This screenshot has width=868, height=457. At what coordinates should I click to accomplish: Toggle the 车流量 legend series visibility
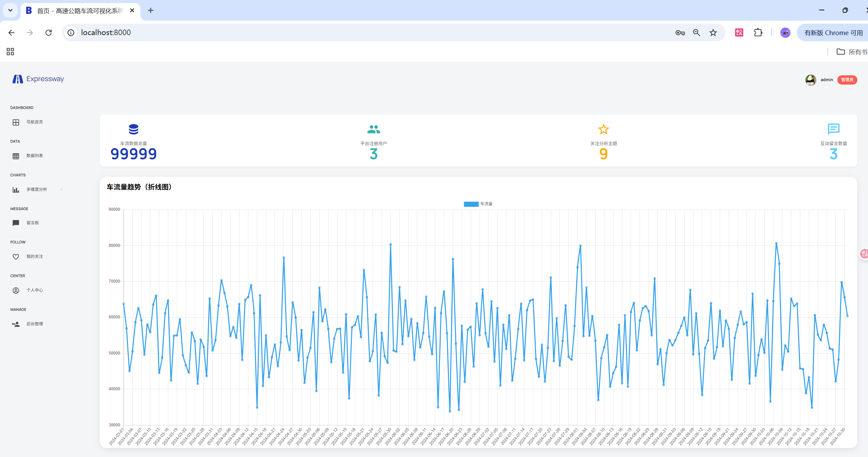click(x=478, y=204)
